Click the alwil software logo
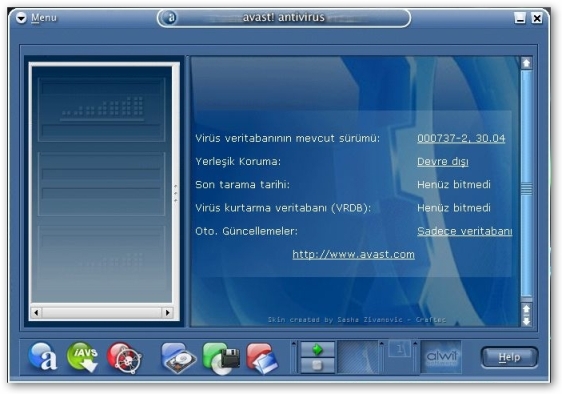Viewport: 562px width, 394px height. [441, 357]
